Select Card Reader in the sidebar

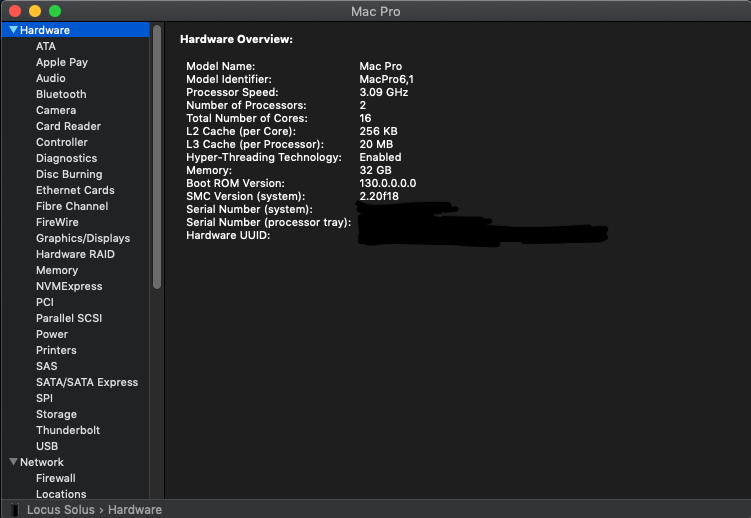coord(68,126)
